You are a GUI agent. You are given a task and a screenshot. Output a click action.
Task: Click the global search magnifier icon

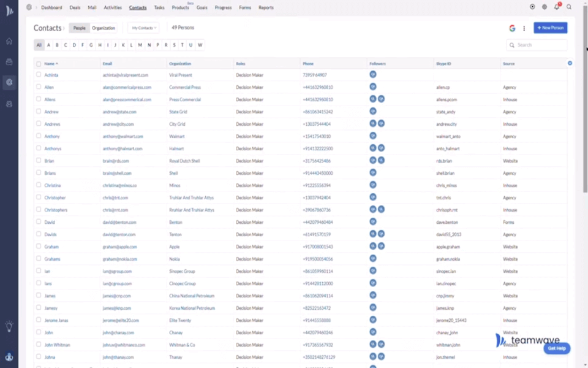click(x=569, y=7)
